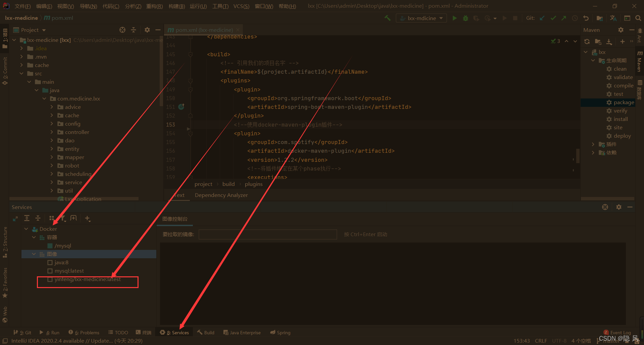Start debugging with the bug icon
The image size is (644, 345).
(465, 18)
